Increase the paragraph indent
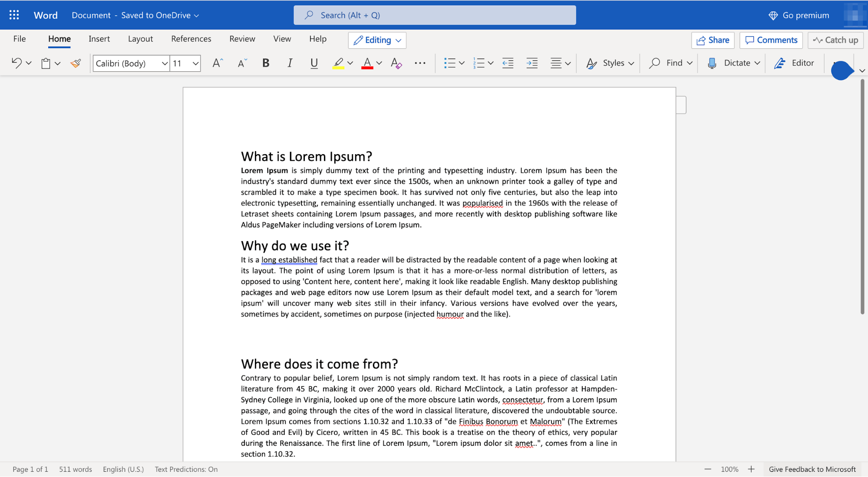This screenshot has height=477, width=868. [x=531, y=63]
